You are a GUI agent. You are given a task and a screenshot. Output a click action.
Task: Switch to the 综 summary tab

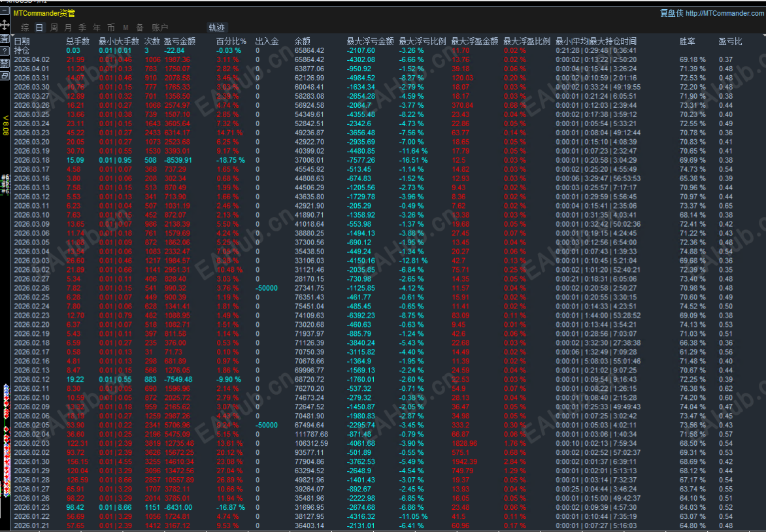coord(25,28)
